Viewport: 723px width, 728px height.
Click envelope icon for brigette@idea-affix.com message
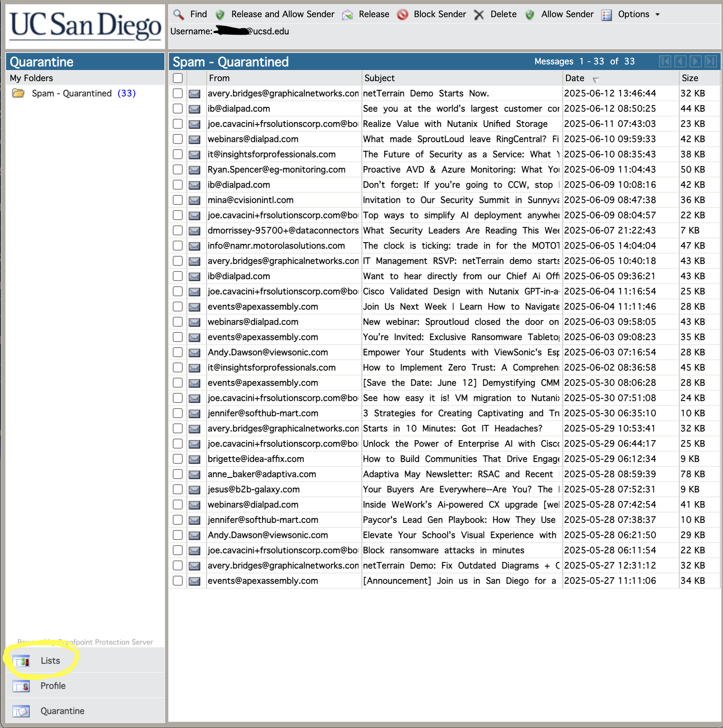pyautogui.click(x=194, y=459)
